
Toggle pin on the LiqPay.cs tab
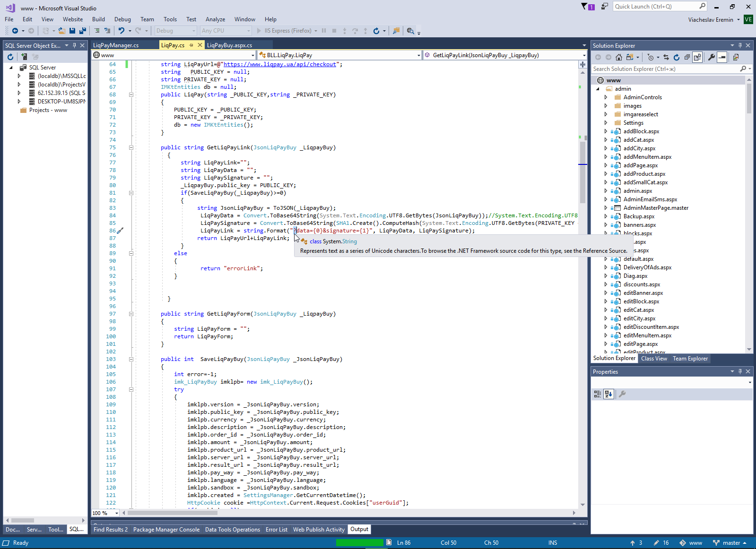(x=191, y=45)
